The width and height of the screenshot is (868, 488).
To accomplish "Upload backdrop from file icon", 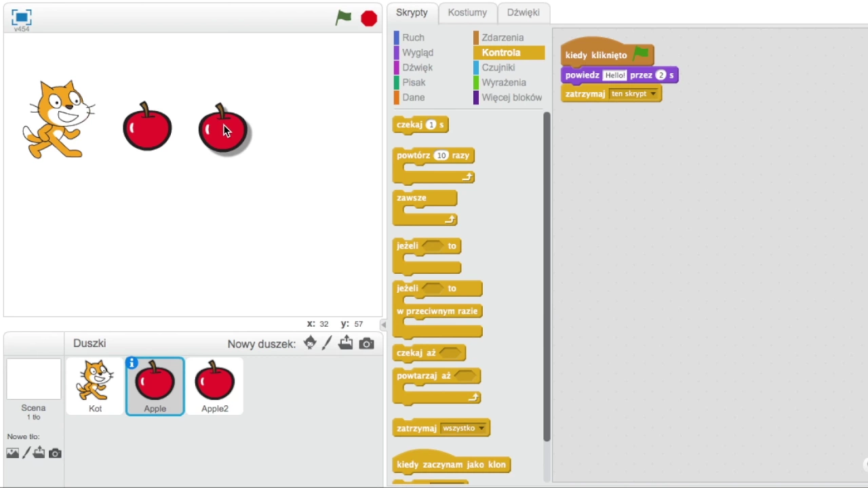I will click(x=39, y=452).
